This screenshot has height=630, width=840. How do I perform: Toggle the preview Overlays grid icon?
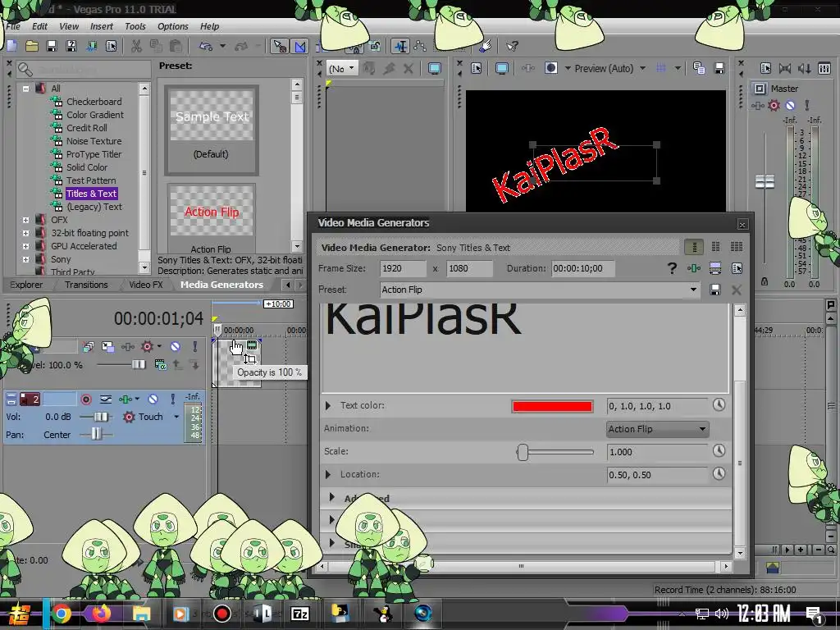click(x=661, y=68)
